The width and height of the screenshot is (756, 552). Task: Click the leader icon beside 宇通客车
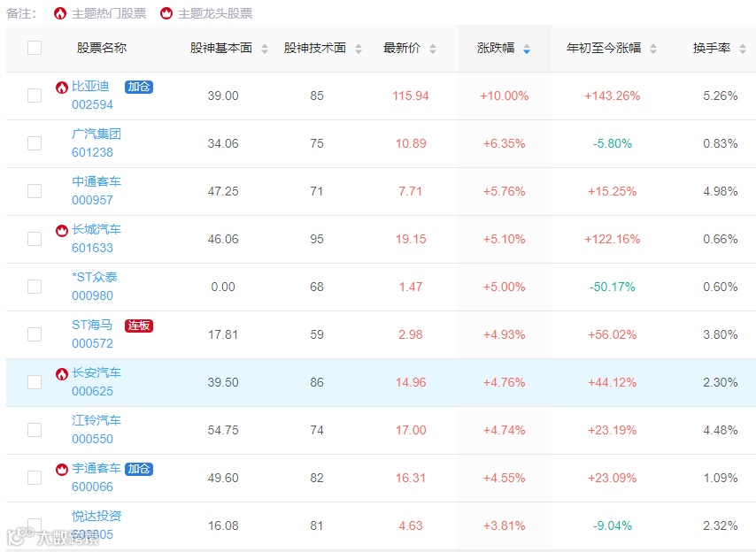61,469
